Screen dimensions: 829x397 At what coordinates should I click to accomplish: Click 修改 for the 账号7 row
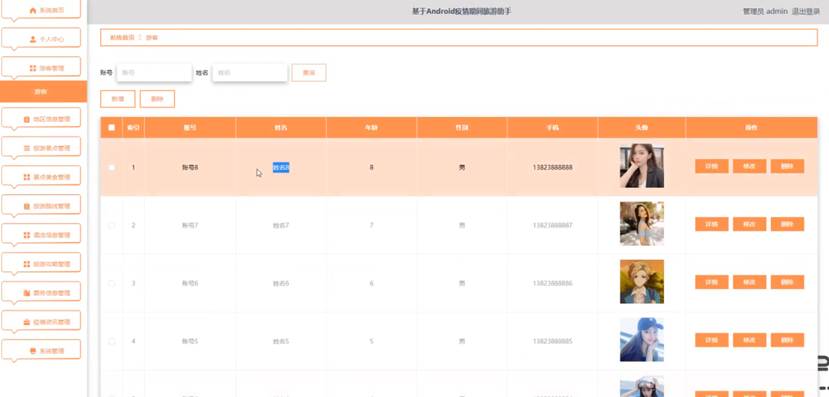(x=749, y=224)
